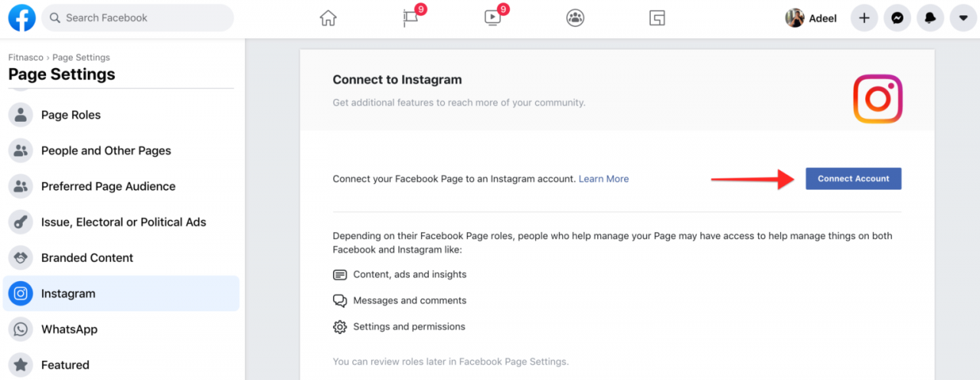Select Branded Content in sidebar
980x380 pixels.
point(121,257)
